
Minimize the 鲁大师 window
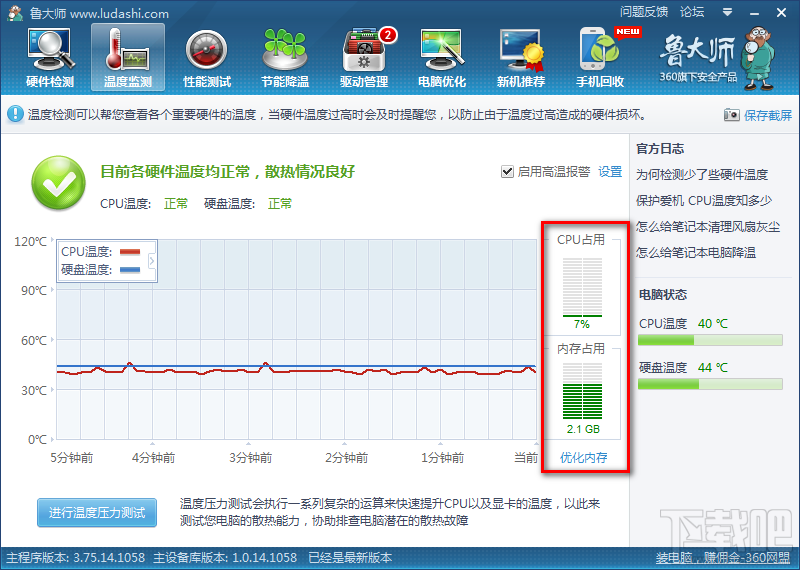point(755,13)
